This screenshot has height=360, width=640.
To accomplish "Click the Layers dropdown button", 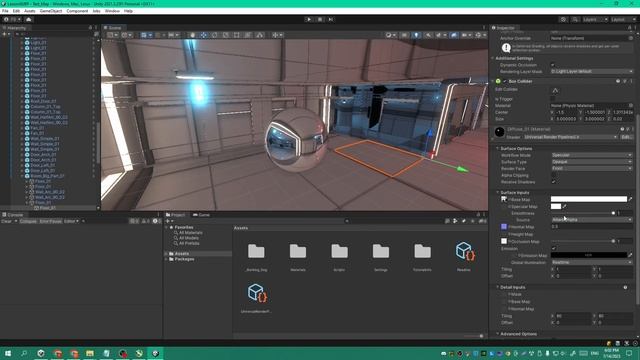I will click(595, 19).
